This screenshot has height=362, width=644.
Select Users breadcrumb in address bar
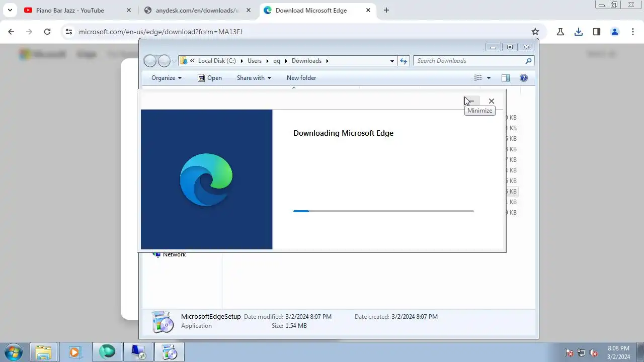pos(255,61)
